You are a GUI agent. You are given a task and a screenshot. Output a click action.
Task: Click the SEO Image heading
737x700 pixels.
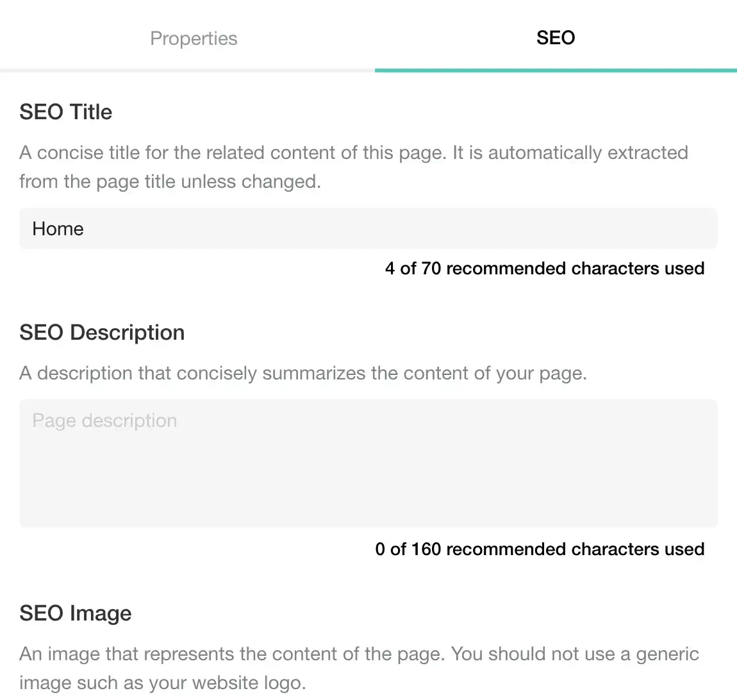click(x=75, y=613)
